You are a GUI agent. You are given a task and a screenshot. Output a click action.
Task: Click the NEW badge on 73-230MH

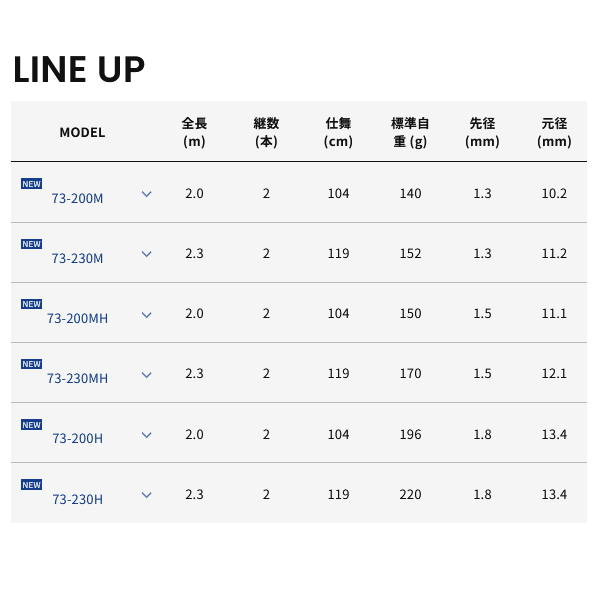31,364
